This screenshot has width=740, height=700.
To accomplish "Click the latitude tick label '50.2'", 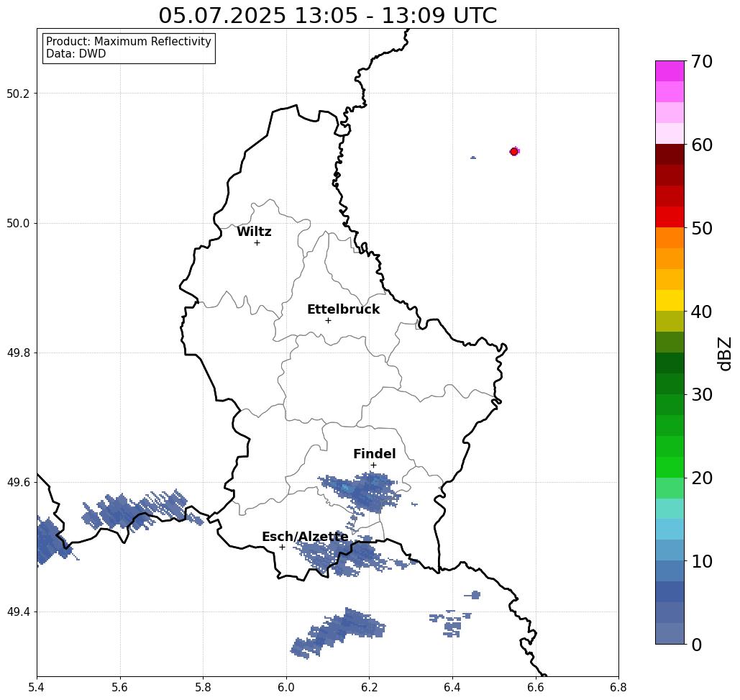I will point(18,94).
